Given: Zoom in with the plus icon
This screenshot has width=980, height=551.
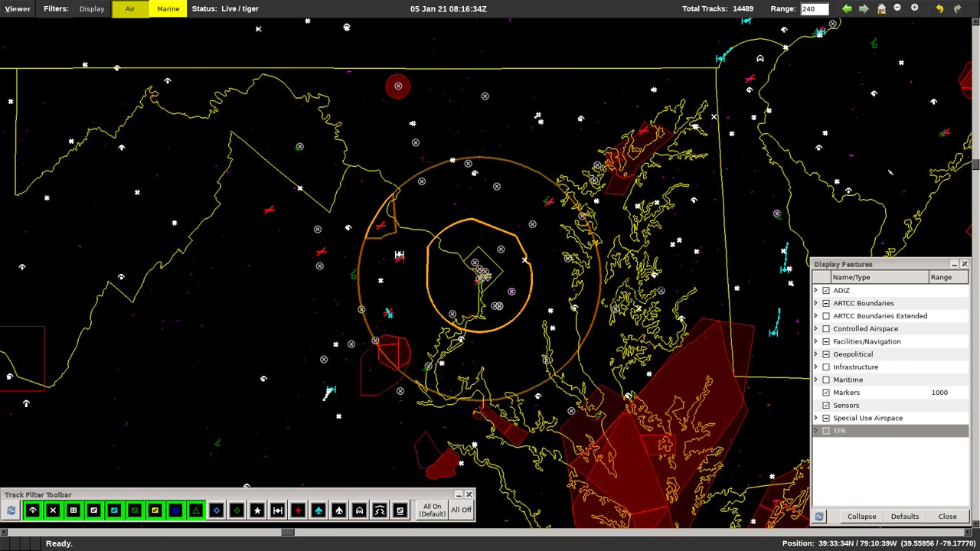Looking at the screenshot, I should coord(914,8).
